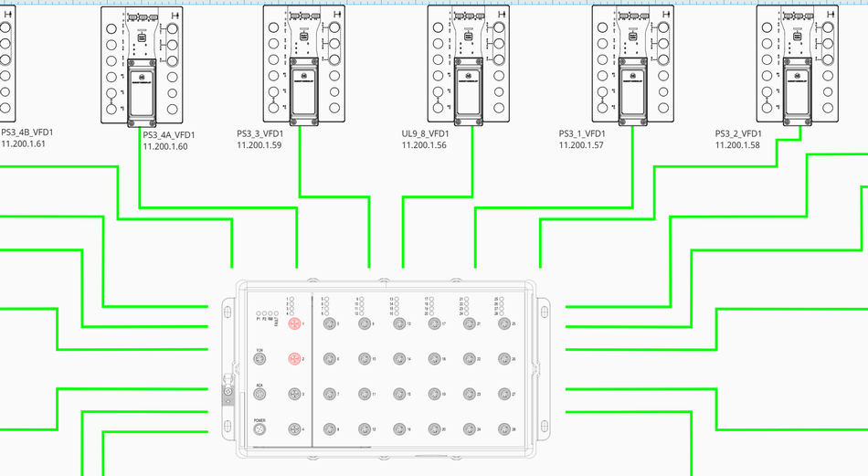Click red highlighted port 2 on switch
Viewport: 868px width, 476px height.
(x=295, y=359)
